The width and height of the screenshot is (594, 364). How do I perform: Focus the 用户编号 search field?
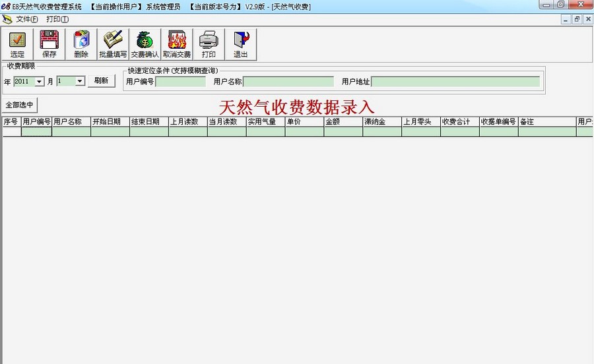pos(181,81)
